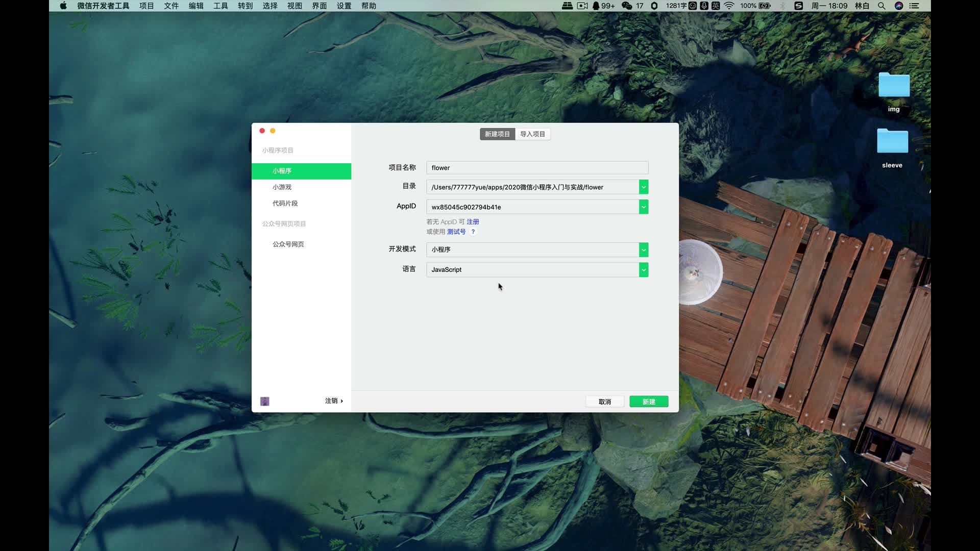This screenshot has width=980, height=551.
Task: Click the date and time 周一 18:09
Action: tap(829, 6)
